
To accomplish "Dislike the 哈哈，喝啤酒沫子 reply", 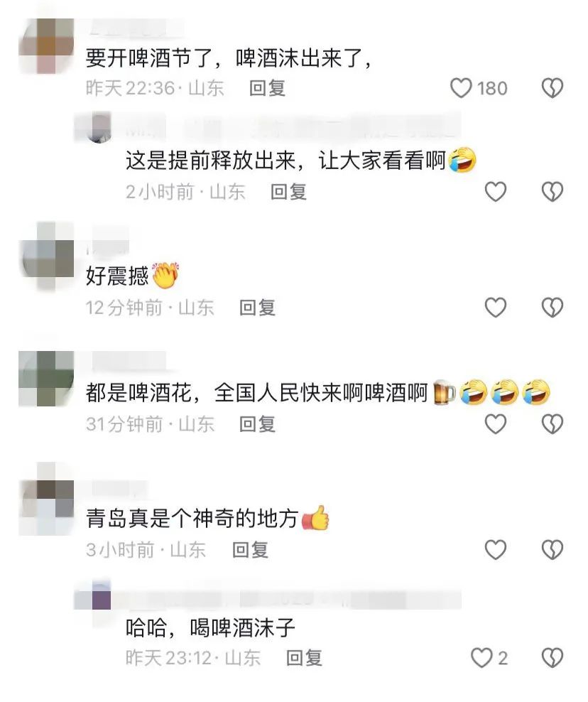I will pyautogui.click(x=552, y=658).
